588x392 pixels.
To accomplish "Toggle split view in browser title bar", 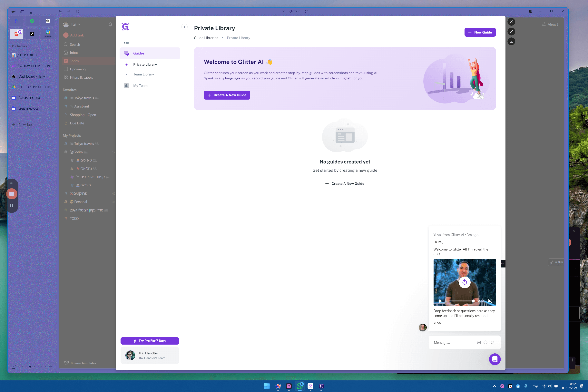I will coord(531,11).
